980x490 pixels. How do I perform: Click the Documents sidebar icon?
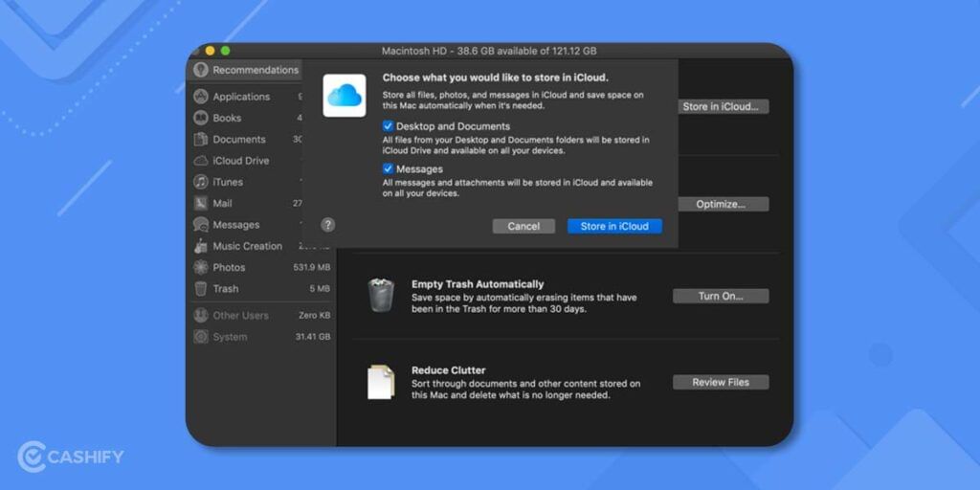click(x=201, y=140)
